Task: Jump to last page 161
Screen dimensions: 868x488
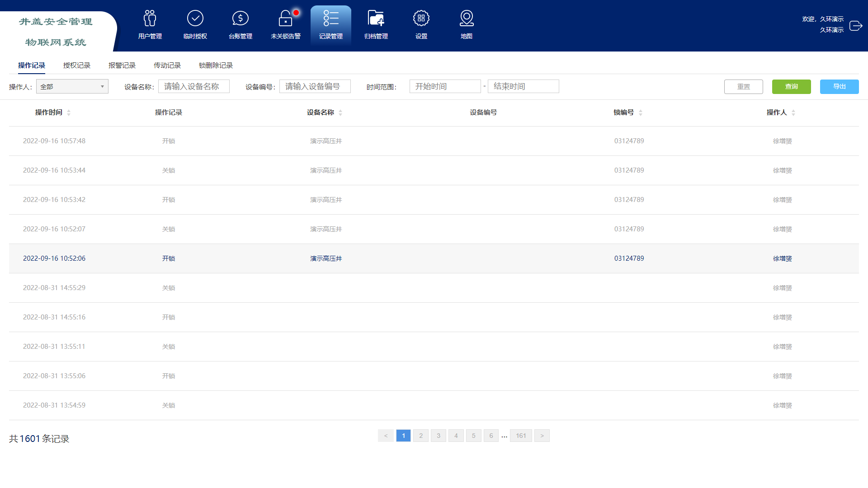Action: tap(521, 436)
